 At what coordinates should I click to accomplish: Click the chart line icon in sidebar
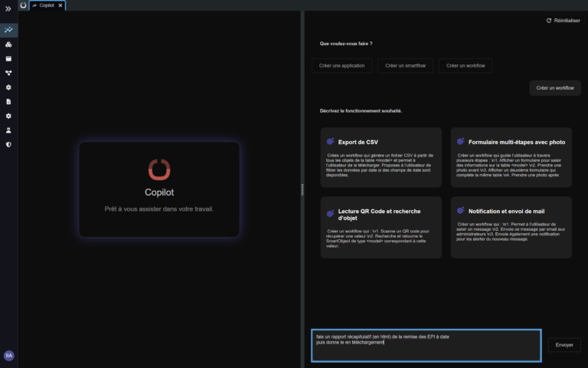[x=8, y=30]
